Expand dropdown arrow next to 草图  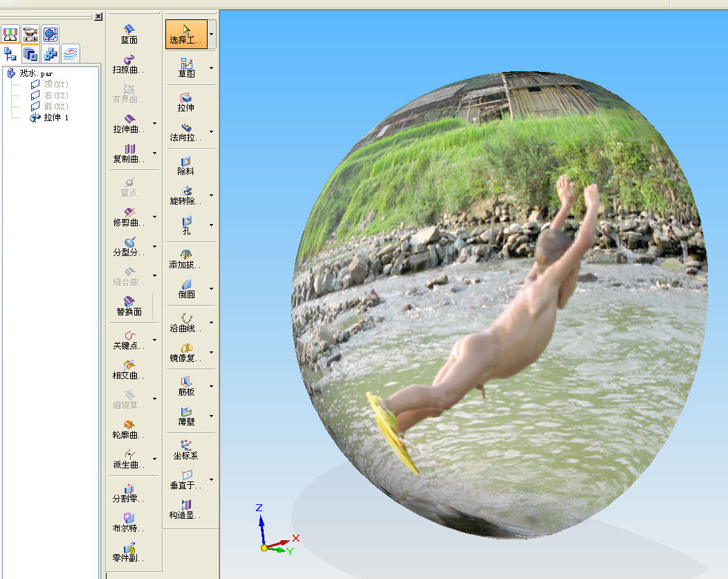(x=211, y=68)
